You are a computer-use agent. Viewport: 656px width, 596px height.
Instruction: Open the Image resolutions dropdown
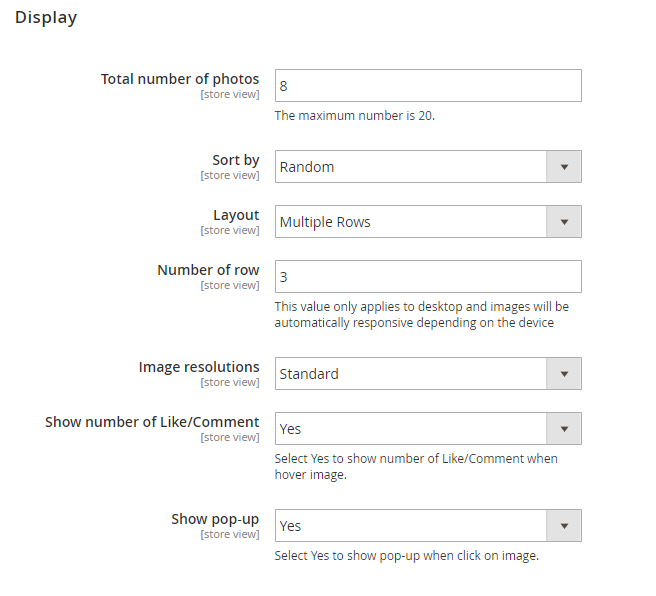[x=411, y=374]
